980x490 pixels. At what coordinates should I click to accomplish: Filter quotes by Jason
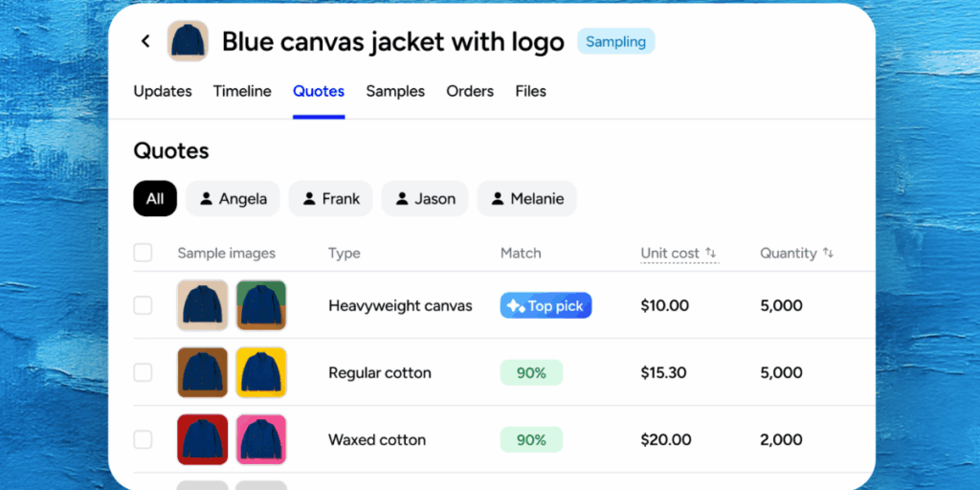424,199
